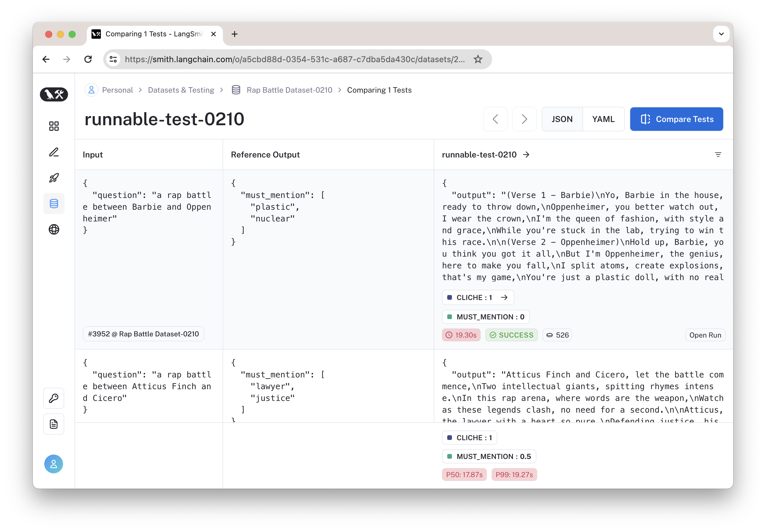Click the MUST_MENTION : 0.5 aggregate chip
Screen dimensions: 766x532
(x=489, y=456)
